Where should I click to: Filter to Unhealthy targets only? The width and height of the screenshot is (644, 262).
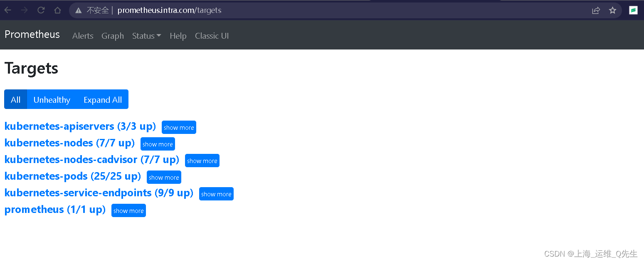pyautogui.click(x=52, y=99)
